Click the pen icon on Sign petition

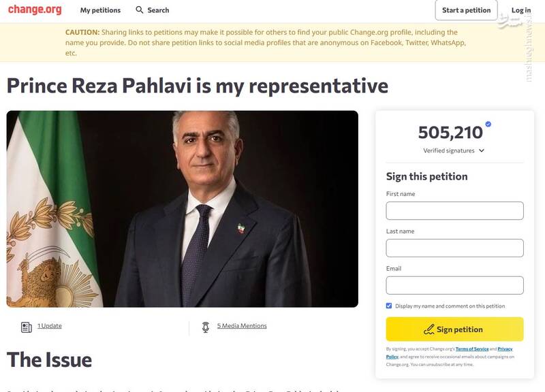point(429,329)
